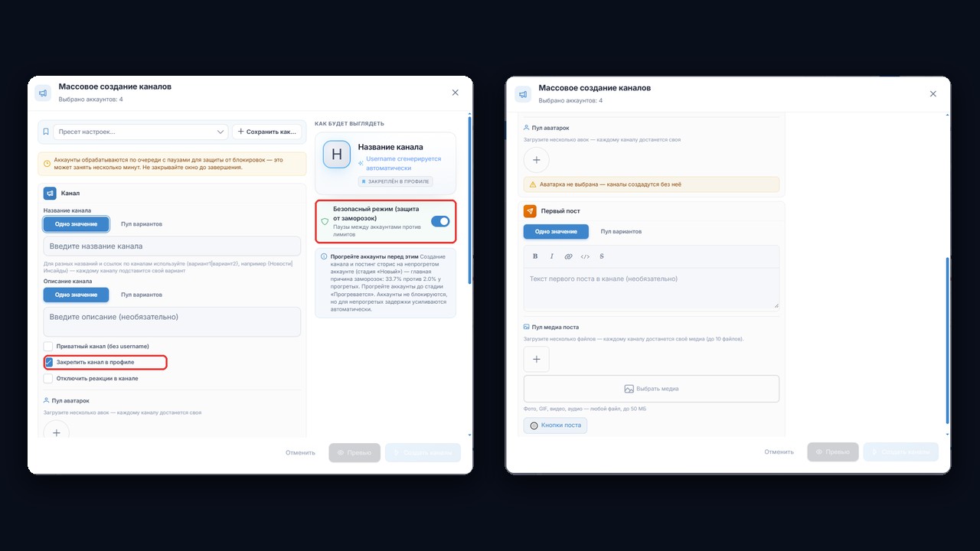Apply italic formatting in the first post editor

[551, 256]
